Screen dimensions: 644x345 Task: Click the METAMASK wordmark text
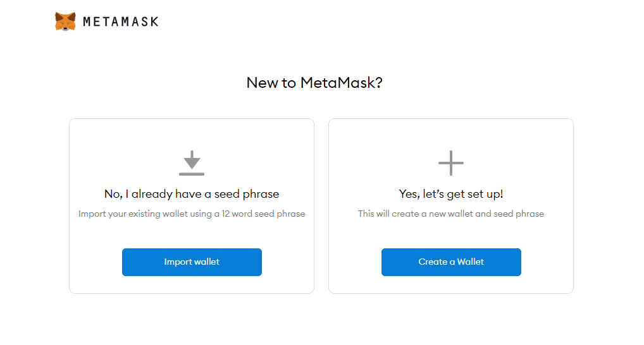point(120,22)
